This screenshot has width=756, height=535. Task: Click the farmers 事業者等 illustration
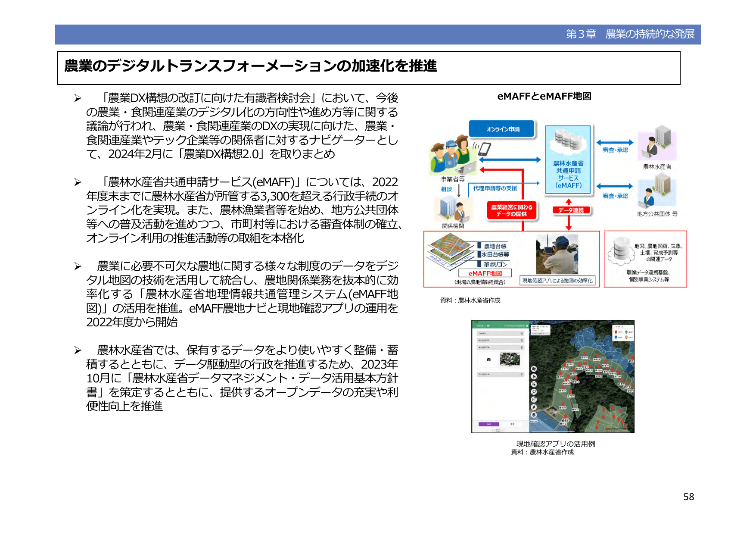(x=450, y=156)
